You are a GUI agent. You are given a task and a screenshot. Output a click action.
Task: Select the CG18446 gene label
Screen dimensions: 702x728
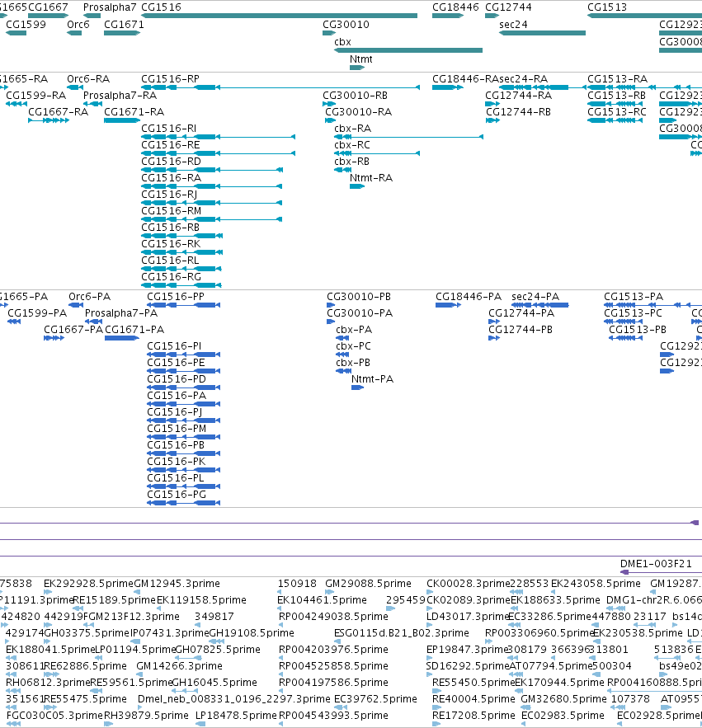(455, 7)
